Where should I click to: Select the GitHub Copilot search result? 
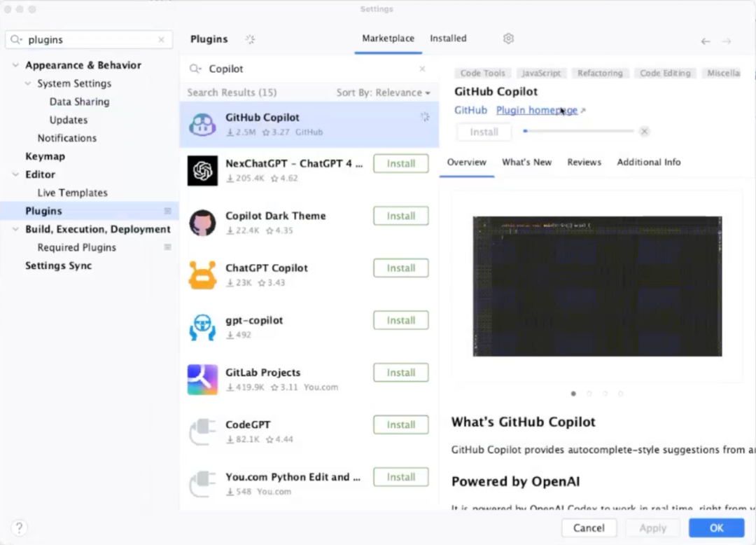point(309,125)
